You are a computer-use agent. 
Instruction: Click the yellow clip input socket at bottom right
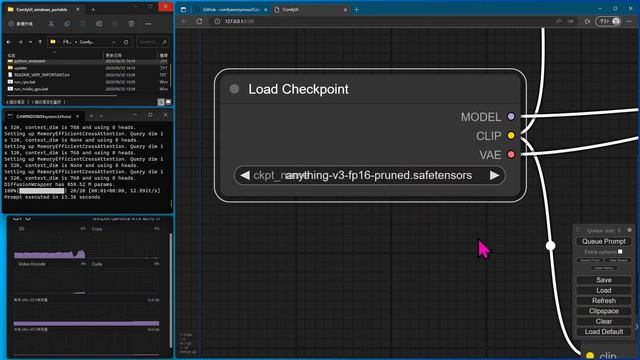point(590,356)
